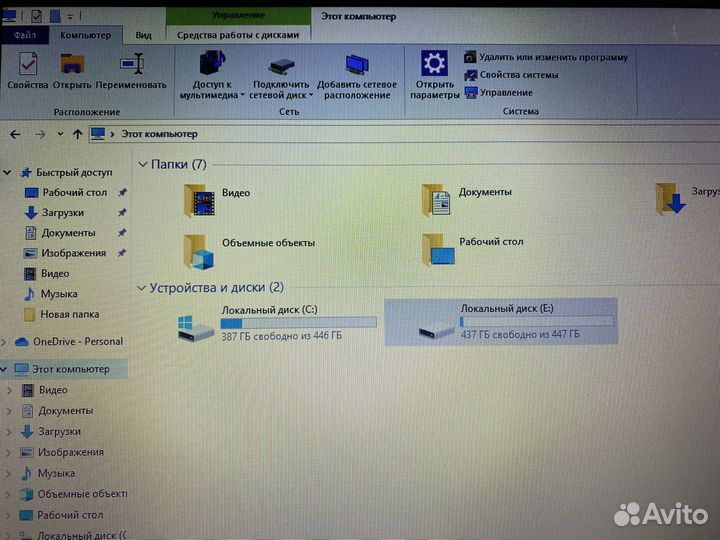Click address bar Этот компьютер path
Image resolution: width=720 pixels, height=540 pixels.
tap(159, 134)
